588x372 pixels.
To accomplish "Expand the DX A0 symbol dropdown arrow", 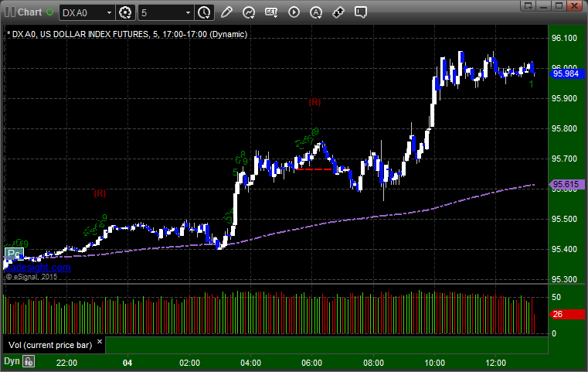I will pos(109,13).
